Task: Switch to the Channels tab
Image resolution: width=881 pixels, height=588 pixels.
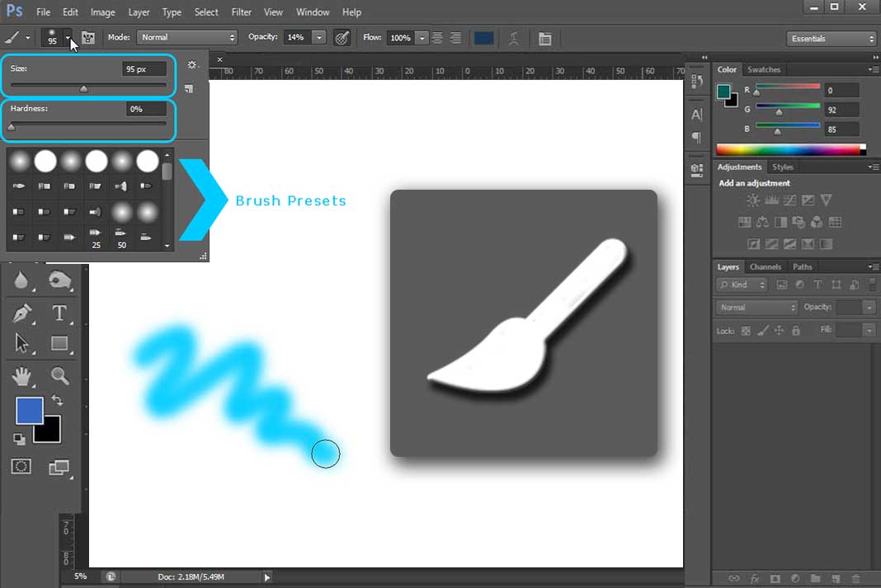Action: point(766,266)
